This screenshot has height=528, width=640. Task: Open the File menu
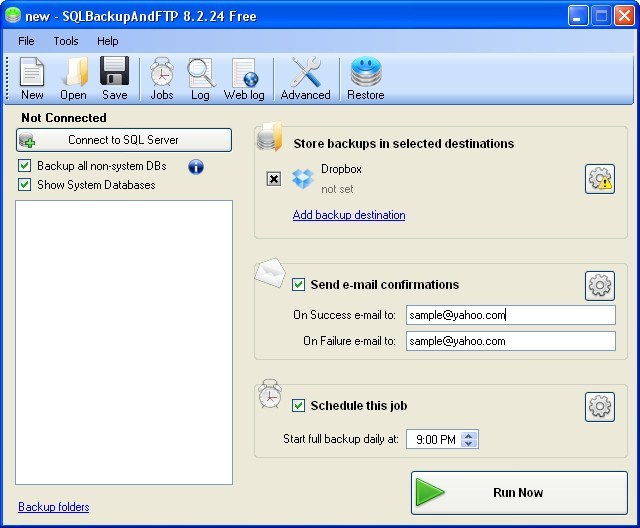(26, 41)
